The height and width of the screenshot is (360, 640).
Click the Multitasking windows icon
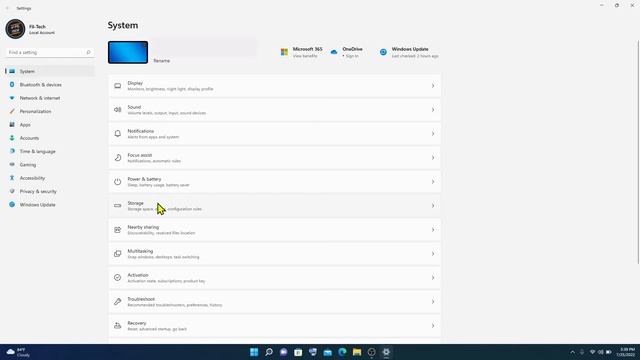(x=118, y=254)
